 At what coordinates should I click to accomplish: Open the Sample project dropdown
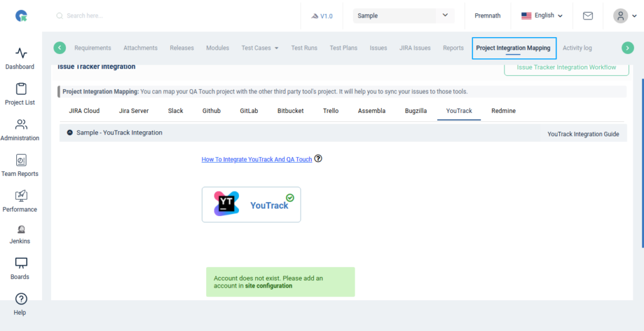point(403,16)
